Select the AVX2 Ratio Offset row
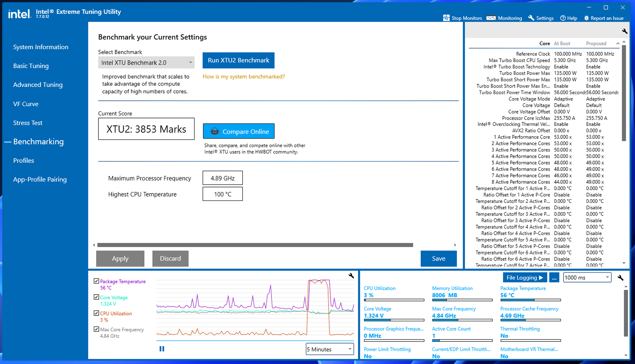 point(544,131)
